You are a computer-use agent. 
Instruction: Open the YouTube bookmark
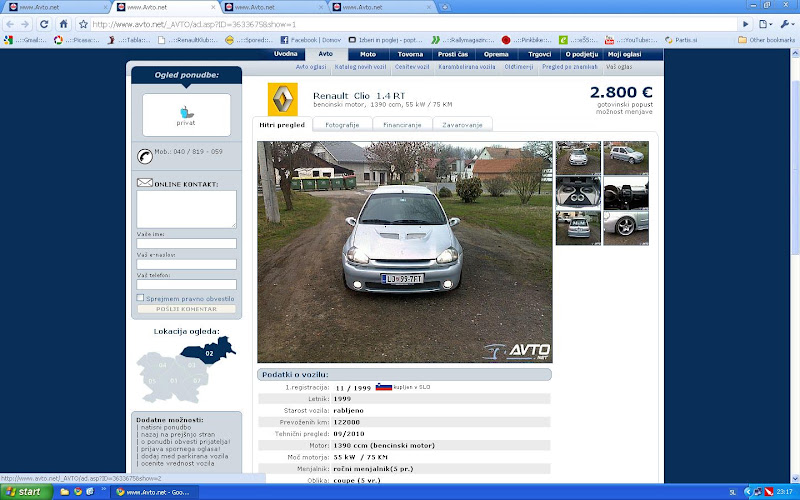pos(632,40)
